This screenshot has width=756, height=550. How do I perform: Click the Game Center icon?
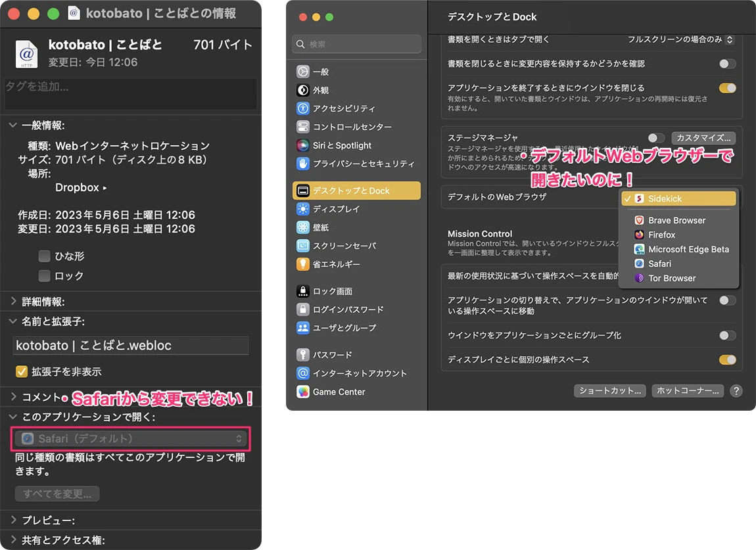point(302,392)
